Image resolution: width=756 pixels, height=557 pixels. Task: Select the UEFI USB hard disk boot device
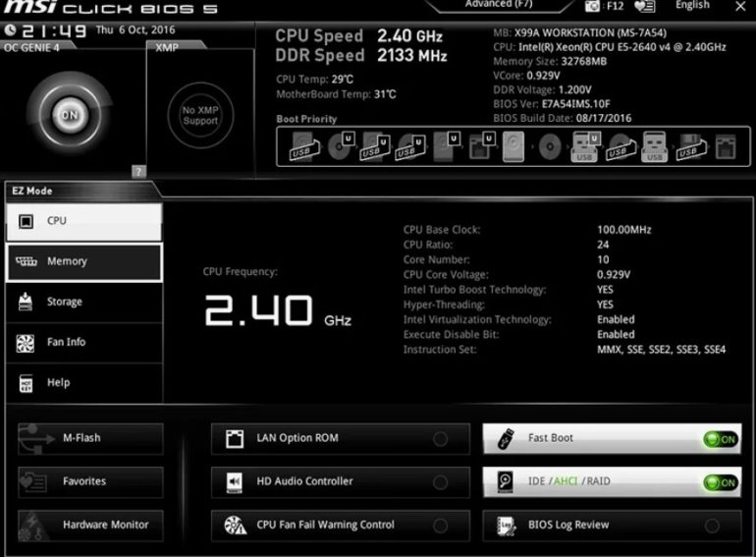375,146
